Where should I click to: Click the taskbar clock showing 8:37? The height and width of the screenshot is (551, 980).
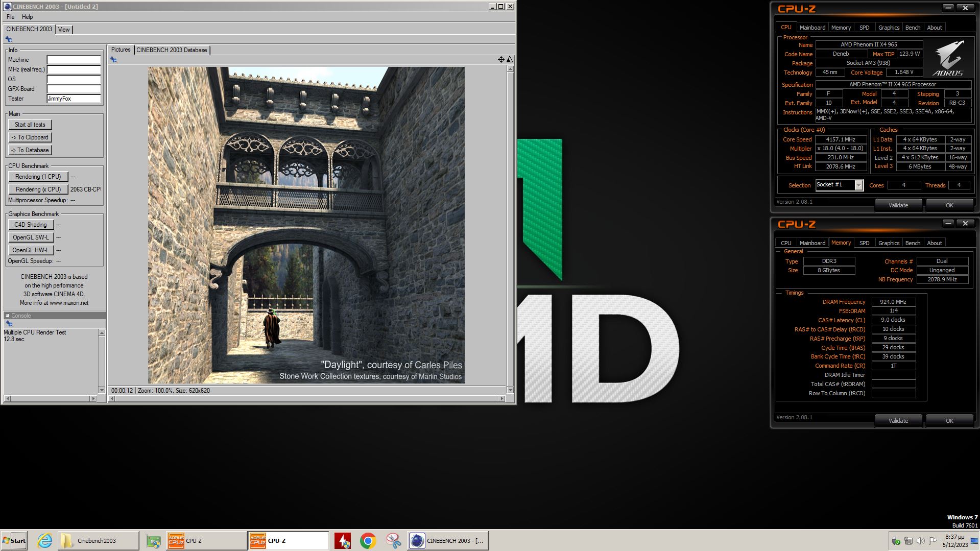[x=955, y=541]
